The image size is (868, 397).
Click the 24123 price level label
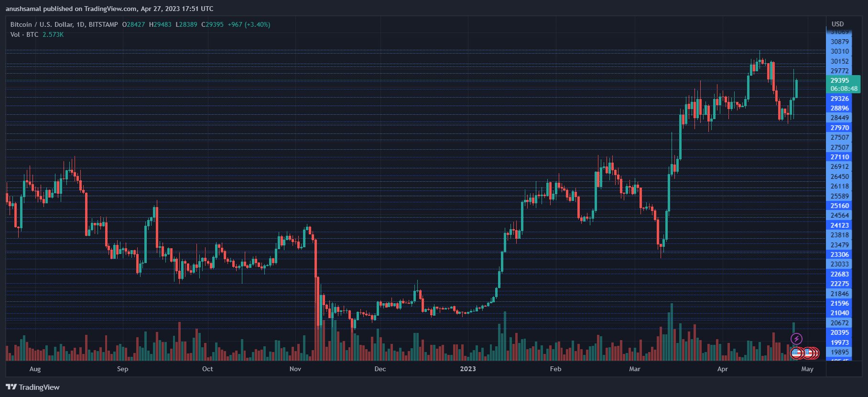click(x=839, y=225)
